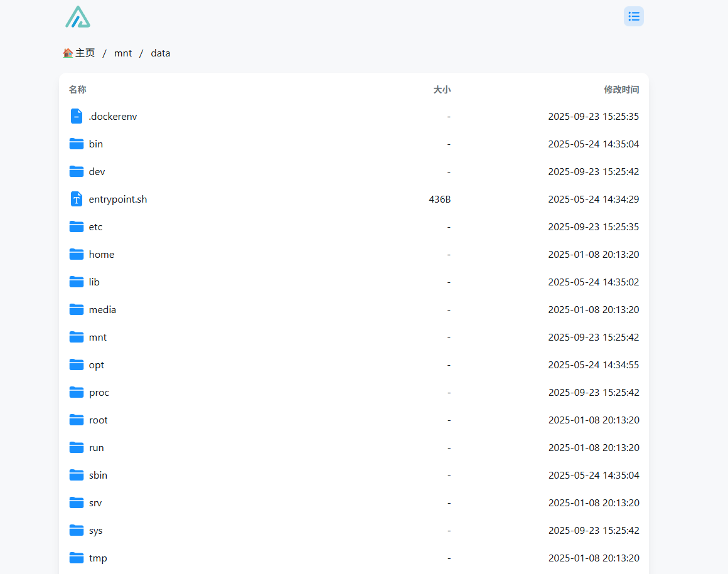Go to 主页 in breadcrumb
Screen dimensions: 728x574
[85, 53]
